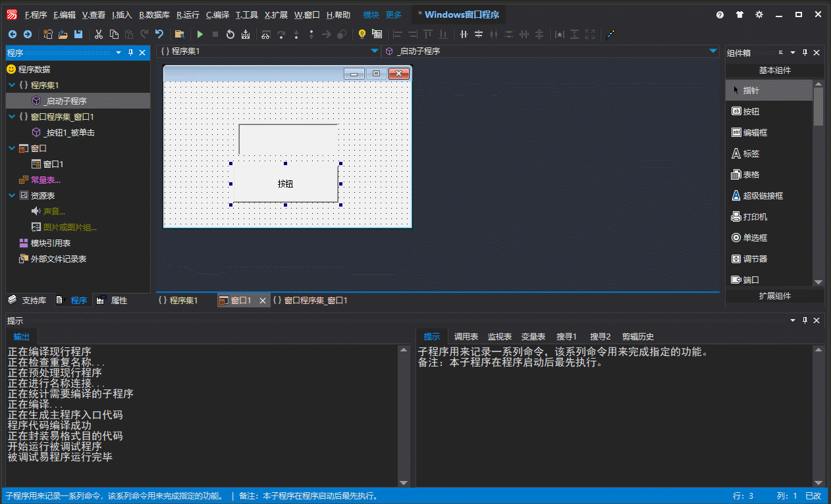Open the C.编译 menu
The width and height of the screenshot is (831, 504).
[x=217, y=14]
